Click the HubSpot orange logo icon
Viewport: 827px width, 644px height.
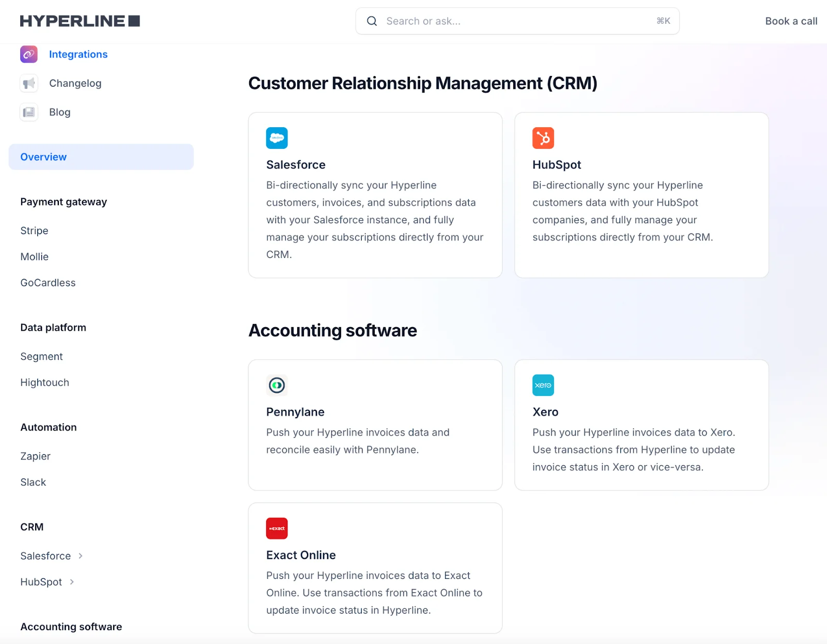(543, 138)
